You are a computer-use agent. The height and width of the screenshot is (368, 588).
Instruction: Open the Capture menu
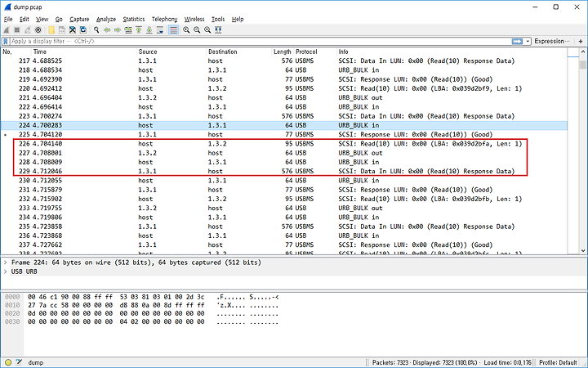pos(79,19)
